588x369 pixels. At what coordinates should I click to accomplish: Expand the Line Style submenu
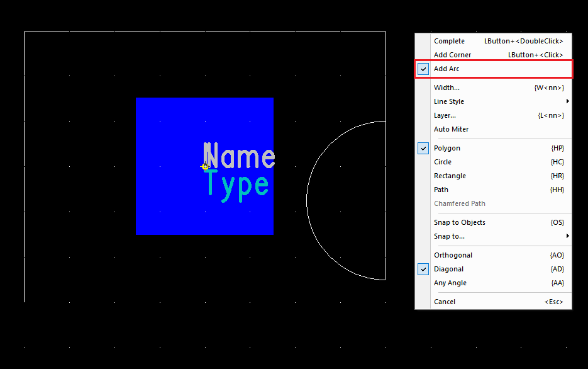pos(449,101)
